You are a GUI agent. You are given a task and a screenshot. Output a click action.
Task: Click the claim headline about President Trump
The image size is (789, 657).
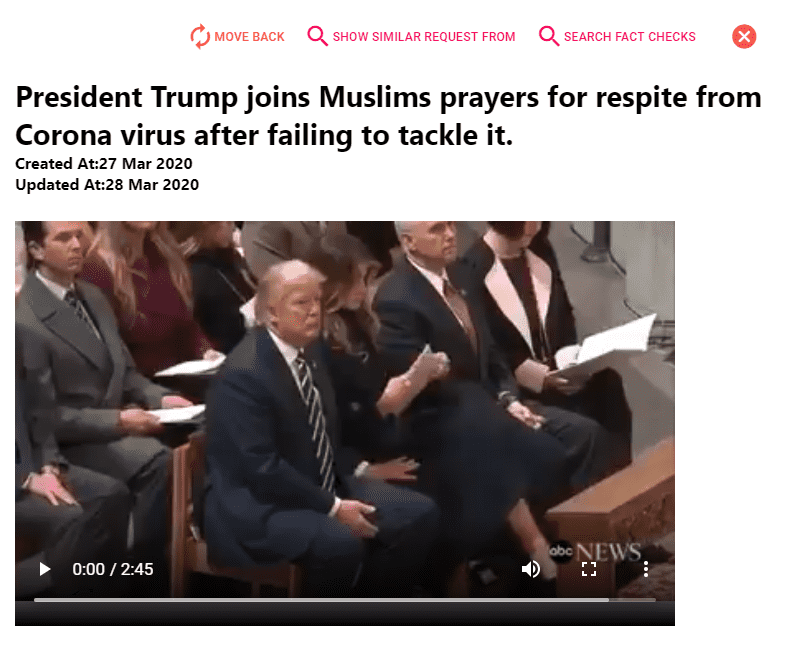click(x=388, y=116)
